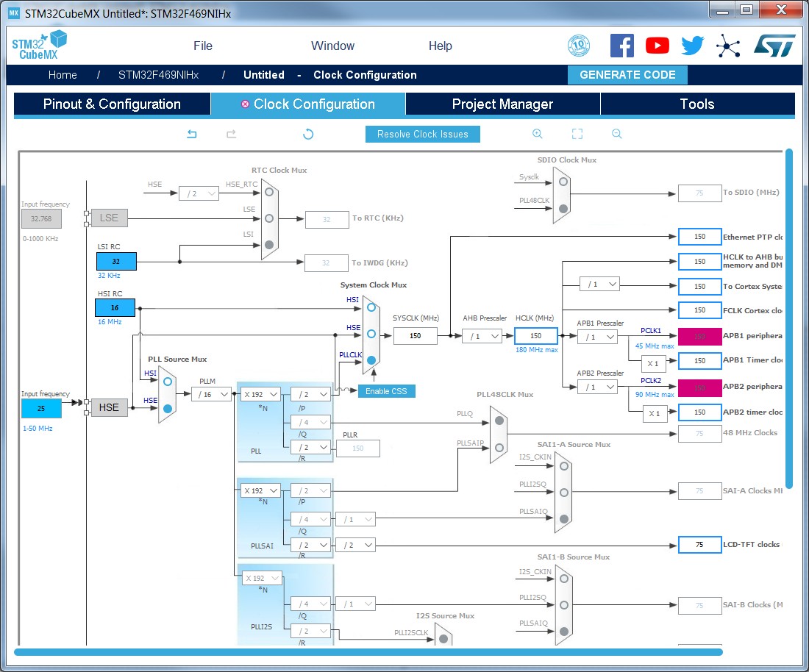Click Resolve Clock Issues button
The image size is (809, 672).
(423, 134)
